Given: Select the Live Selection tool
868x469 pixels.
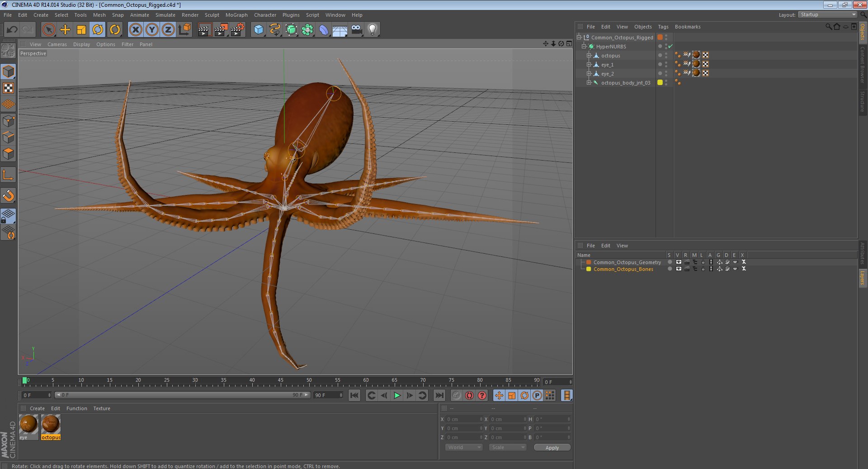Looking at the screenshot, I should tap(48, 30).
